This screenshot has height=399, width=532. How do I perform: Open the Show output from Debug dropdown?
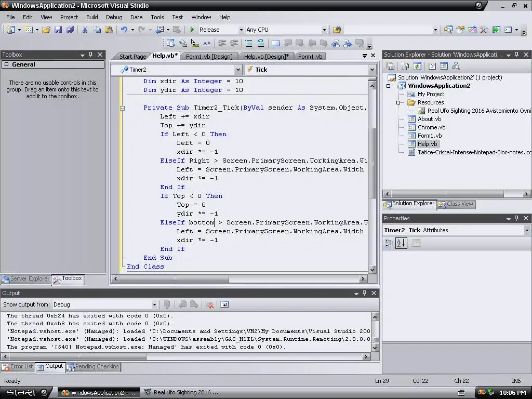click(x=154, y=304)
